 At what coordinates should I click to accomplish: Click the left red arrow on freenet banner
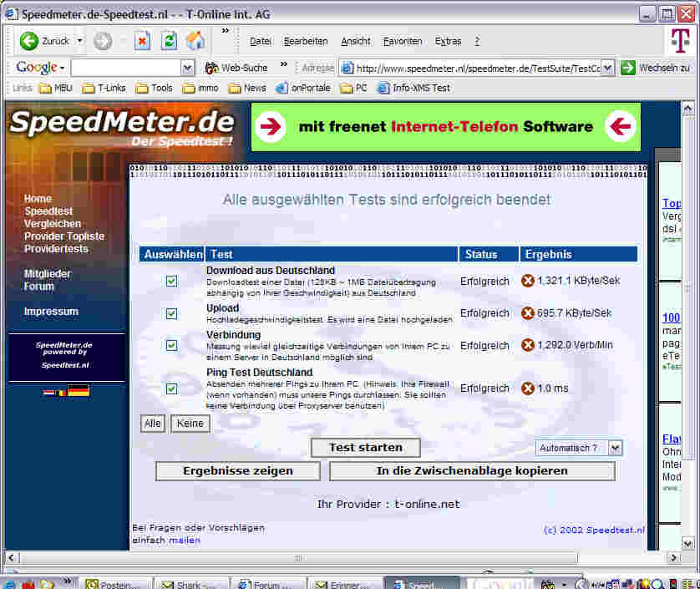point(271,127)
